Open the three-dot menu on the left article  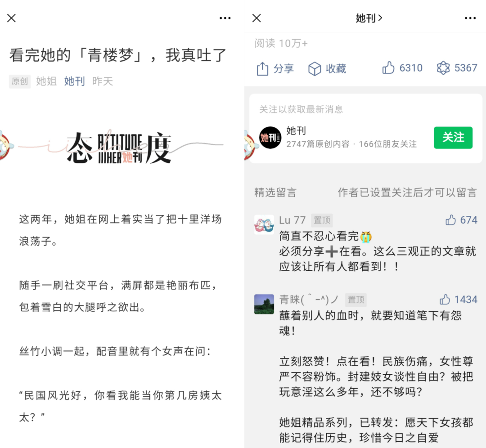tap(225, 18)
